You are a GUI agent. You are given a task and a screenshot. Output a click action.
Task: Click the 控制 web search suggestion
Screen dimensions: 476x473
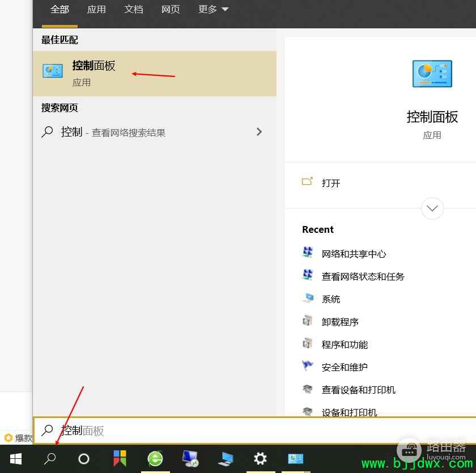(154, 132)
